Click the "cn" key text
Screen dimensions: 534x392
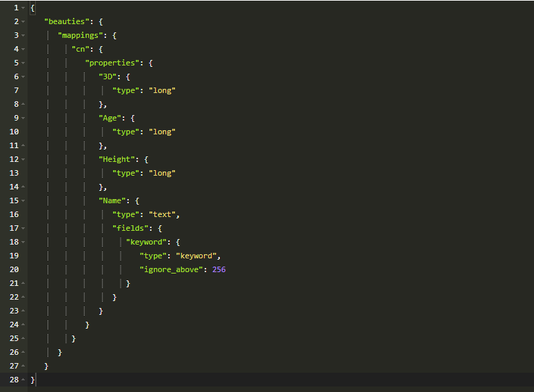tap(81, 49)
